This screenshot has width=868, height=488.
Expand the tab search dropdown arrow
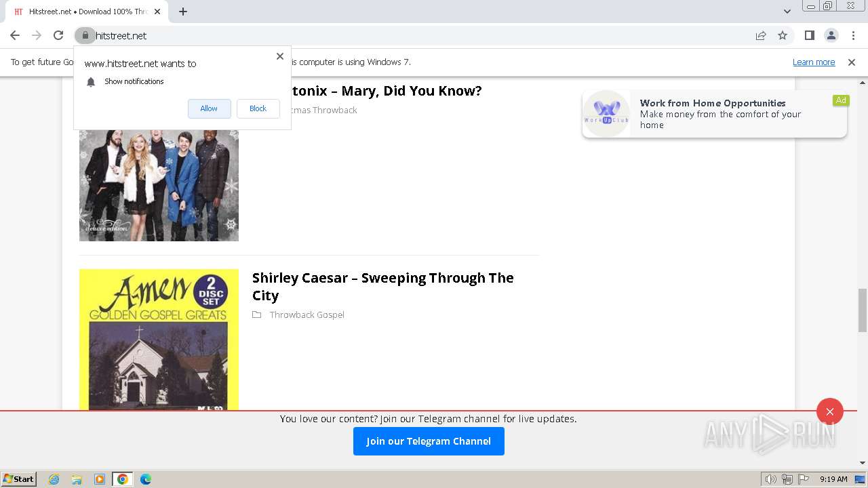pyautogui.click(x=787, y=12)
